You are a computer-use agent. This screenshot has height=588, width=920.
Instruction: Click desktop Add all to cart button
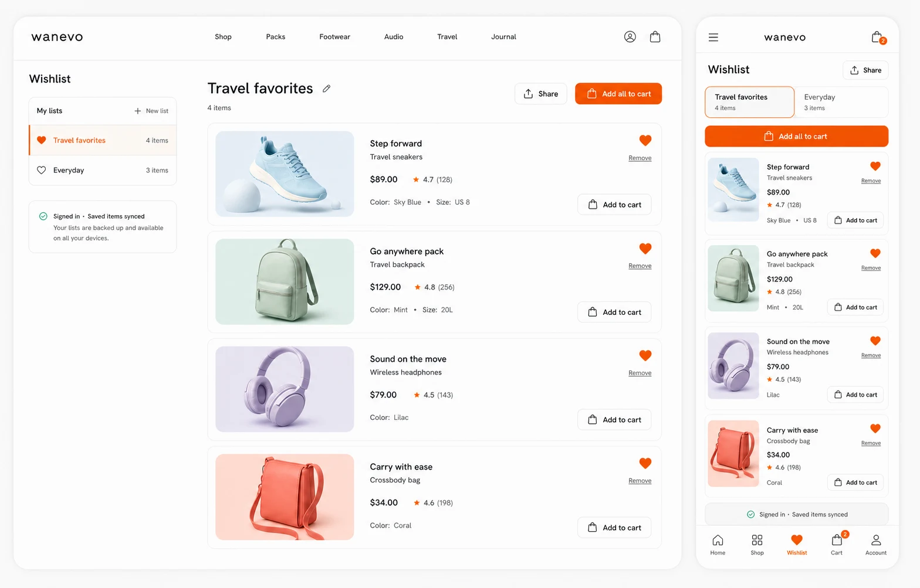click(618, 94)
